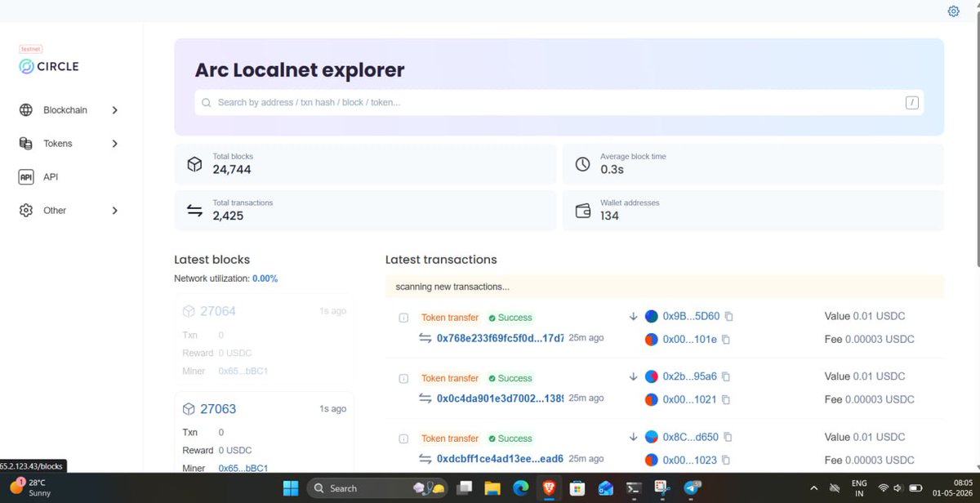Click the clock icon for block time
Screen dimensions: 980x503
coord(582,164)
